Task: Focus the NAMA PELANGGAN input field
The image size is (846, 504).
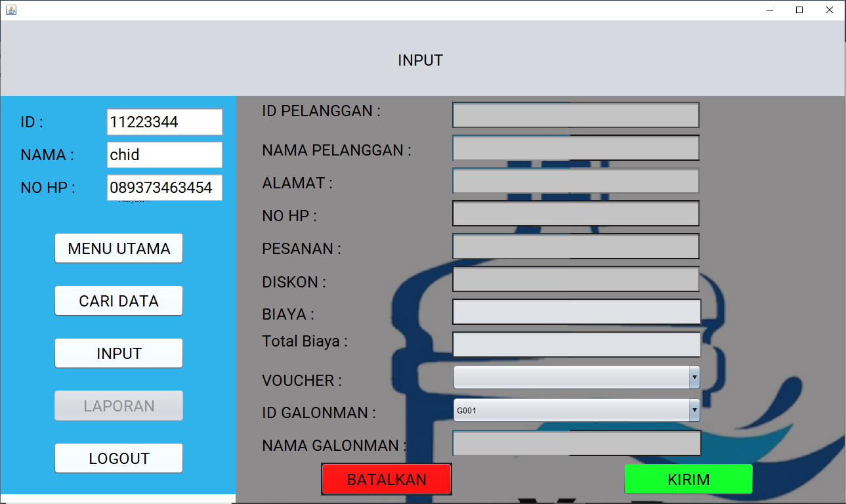Action: [576, 148]
